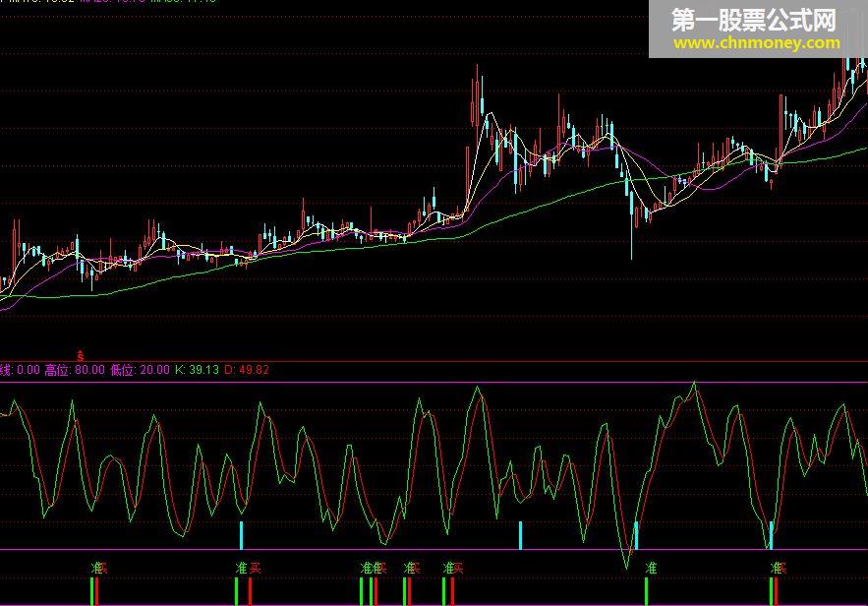Select the magenta 80.00 high-level line in the KD panel

[x=434, y=383]
